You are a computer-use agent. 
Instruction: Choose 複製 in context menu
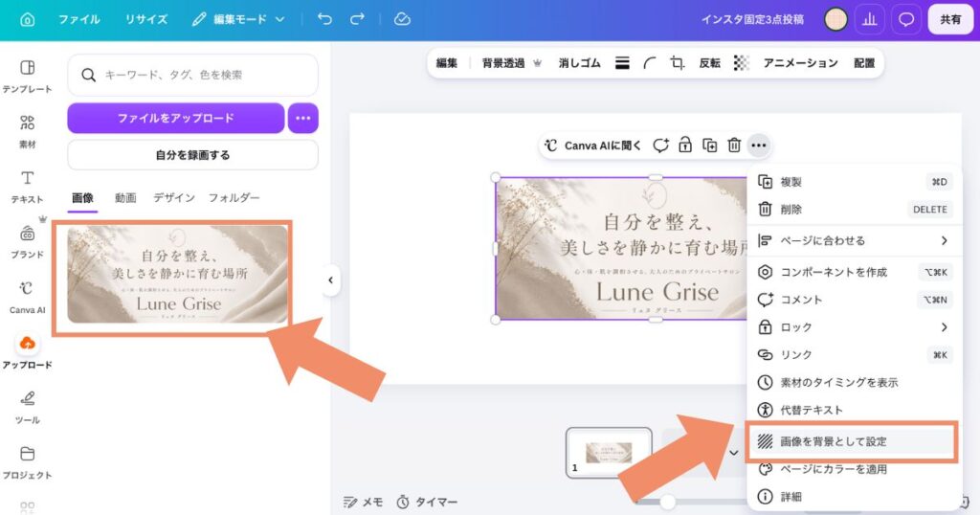click(x=855, y=182)
